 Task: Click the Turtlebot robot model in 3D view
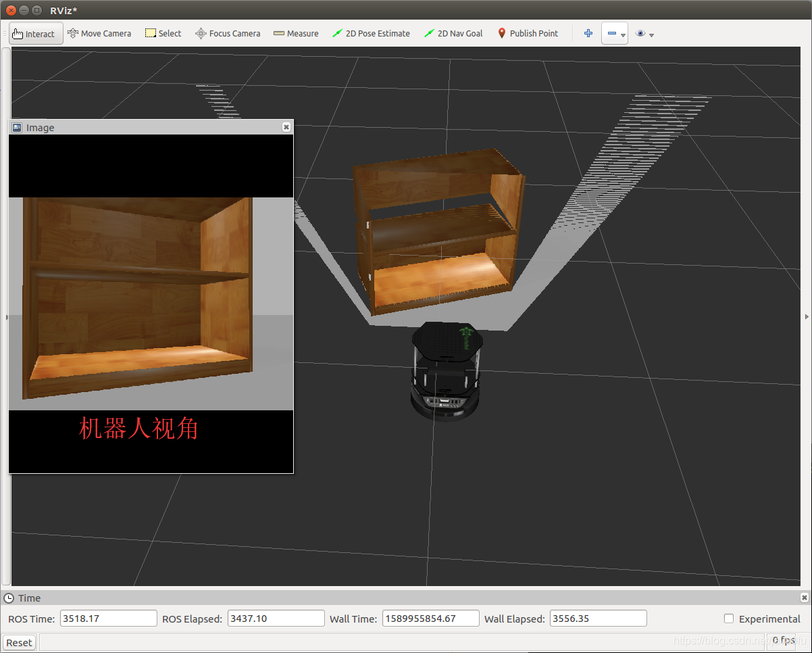pos(446,371)
